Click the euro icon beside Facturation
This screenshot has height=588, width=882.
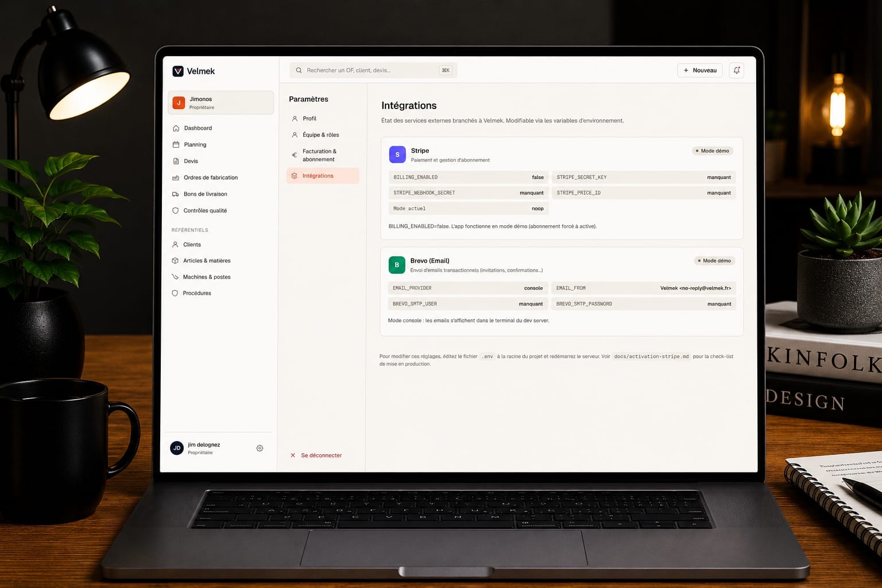pyautogui.click(x=295, y=155)
